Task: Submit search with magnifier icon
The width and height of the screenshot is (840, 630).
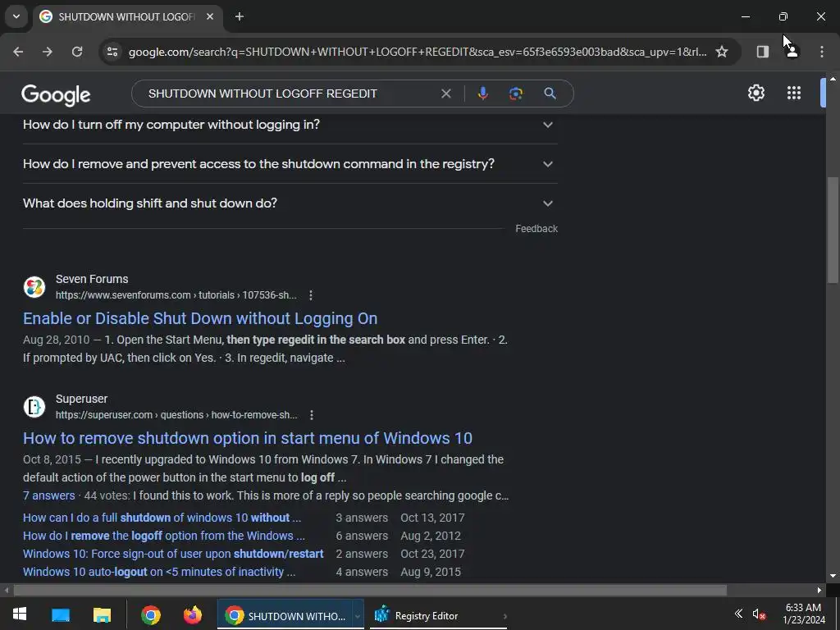Action: point(550,94)
